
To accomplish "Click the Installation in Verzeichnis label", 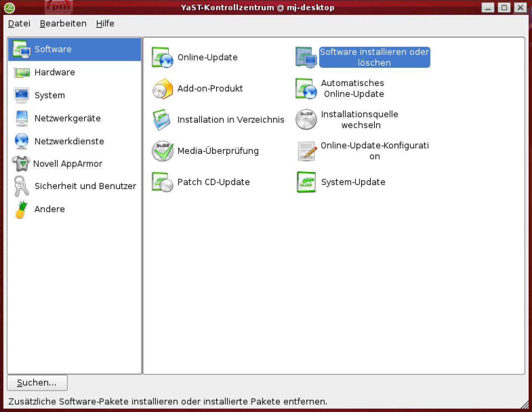I will [x=231, y=120].
